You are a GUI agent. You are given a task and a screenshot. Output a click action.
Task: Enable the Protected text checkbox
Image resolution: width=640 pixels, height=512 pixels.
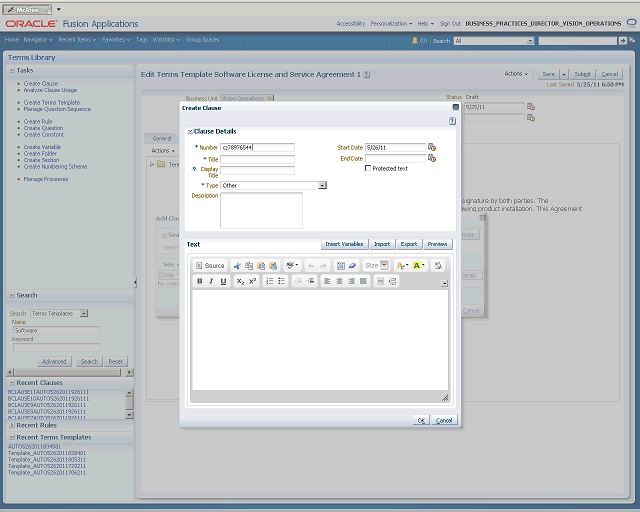[x=368, y=168]
